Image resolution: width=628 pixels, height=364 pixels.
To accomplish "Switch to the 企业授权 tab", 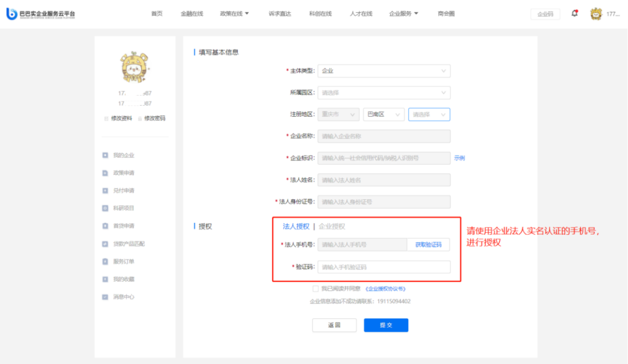I will click(x=332, y=226).
